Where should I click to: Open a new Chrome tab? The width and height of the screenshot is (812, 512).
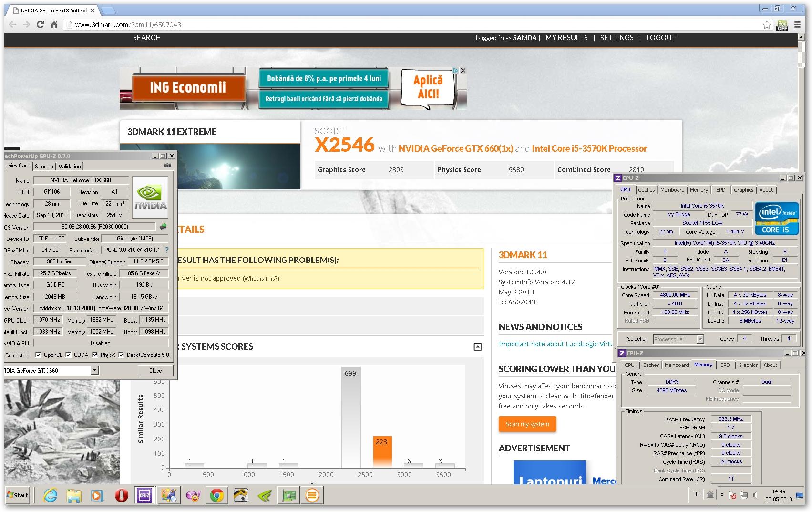[x=108, y=10]
